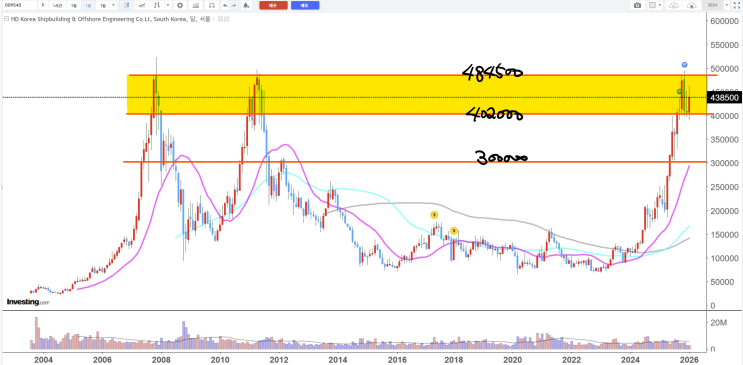Click the second small legend icon
The width and height of the screenshot is (743, 365).
point(226,19)
